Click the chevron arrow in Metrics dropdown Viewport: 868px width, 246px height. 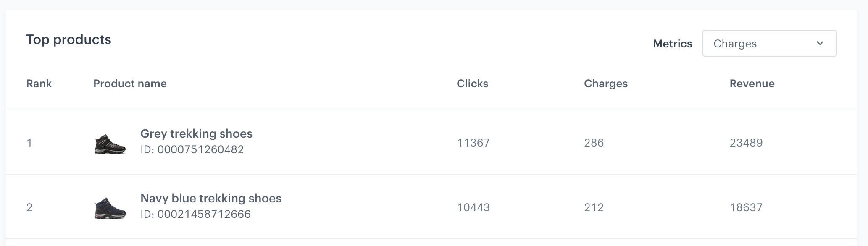[820, 43]
